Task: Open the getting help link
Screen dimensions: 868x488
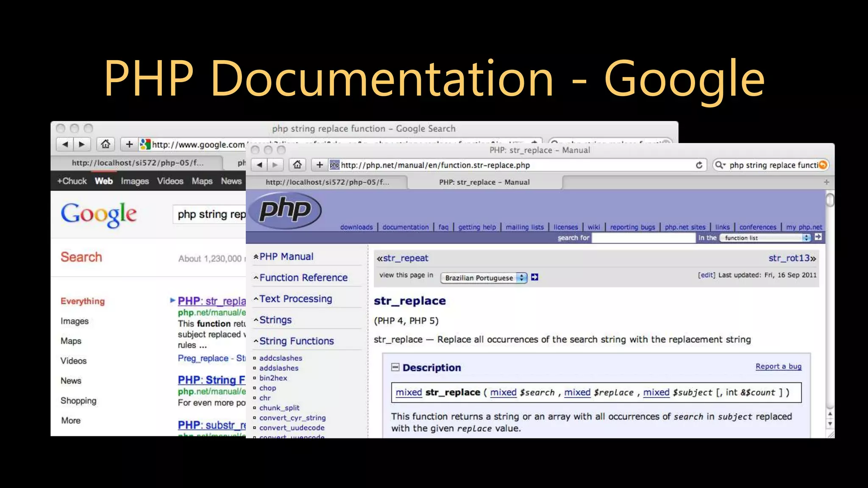Action: (477, 227)
